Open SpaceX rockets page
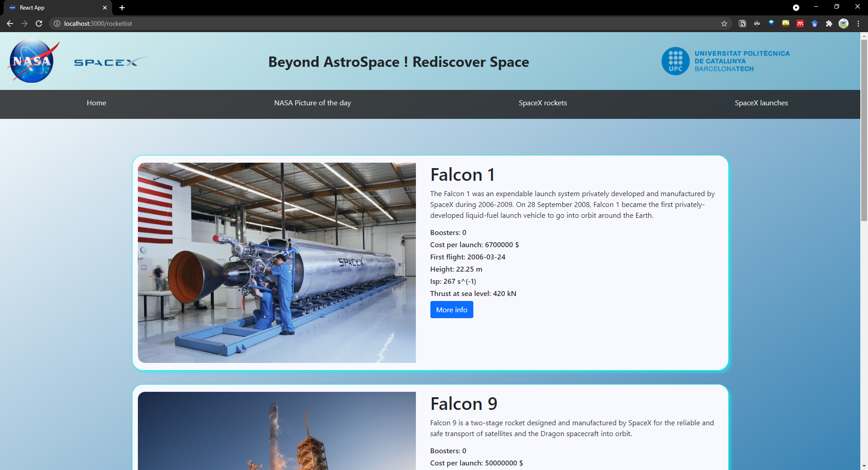Viewport: 868px width, 470px height. 542,103
